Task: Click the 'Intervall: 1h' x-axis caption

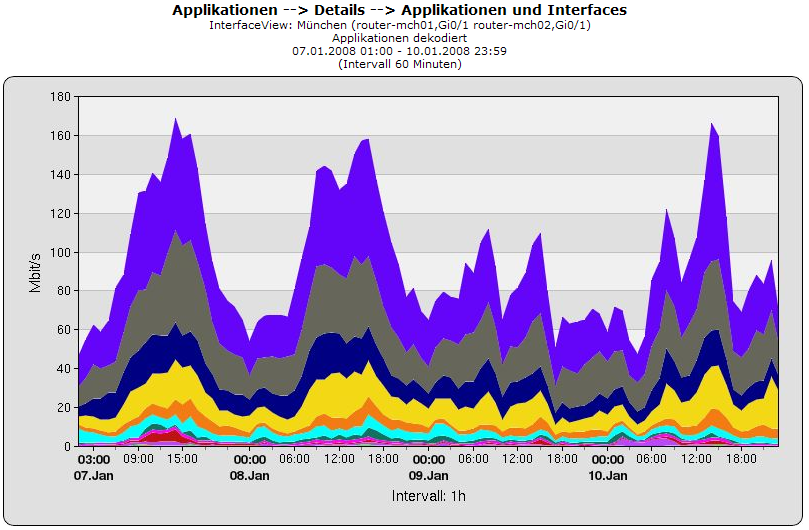Action: (x=428, y=495)
